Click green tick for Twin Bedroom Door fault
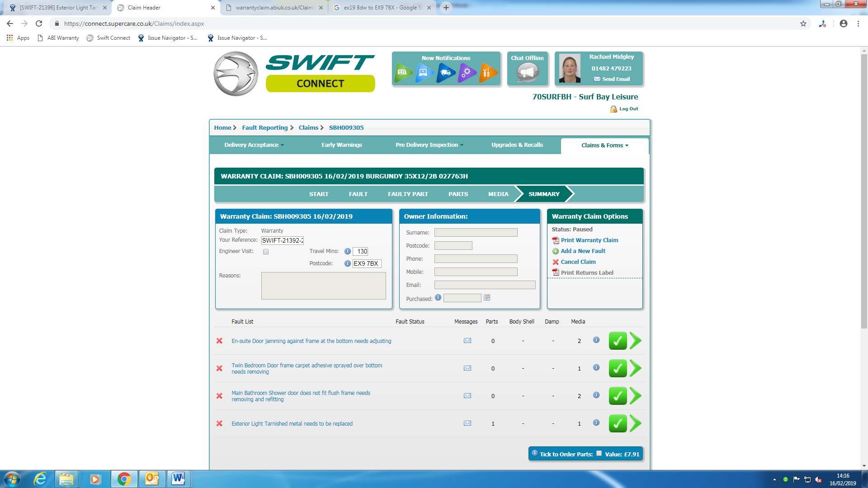 click(618, 368)
